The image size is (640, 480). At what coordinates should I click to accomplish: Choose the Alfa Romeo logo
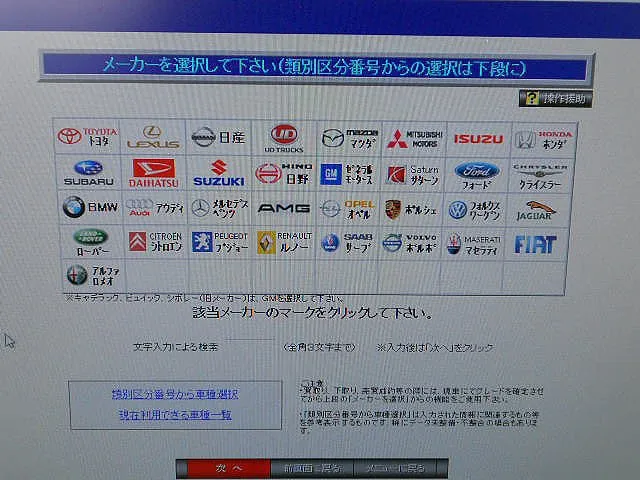pos(93,275)
